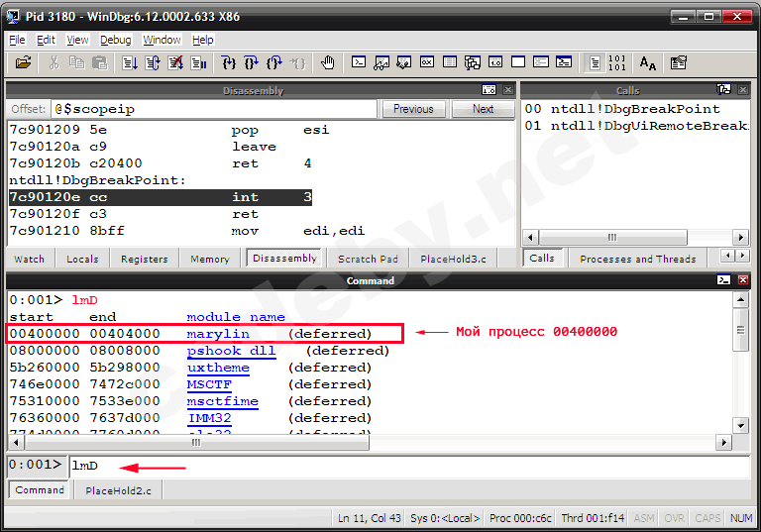Click the IMM32 module link
The image size is (761, 532).
pos(209,418)
